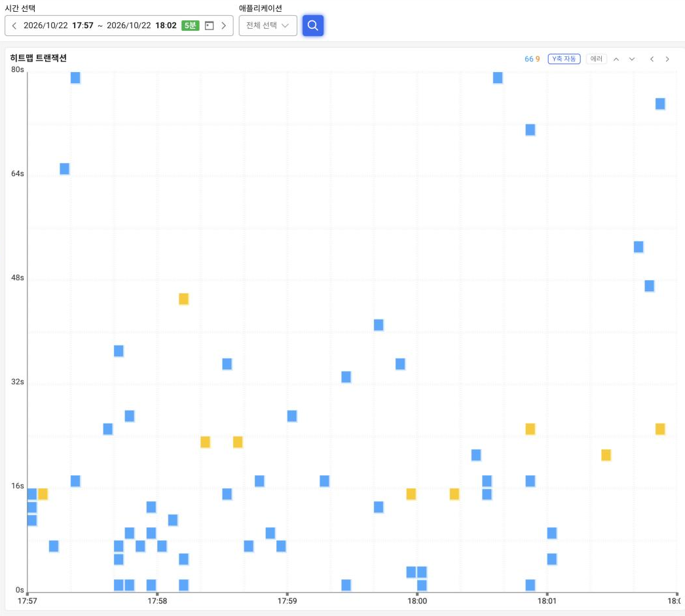Click the orange count 9
Screen dimensions: 685x616
coord(538,59)
